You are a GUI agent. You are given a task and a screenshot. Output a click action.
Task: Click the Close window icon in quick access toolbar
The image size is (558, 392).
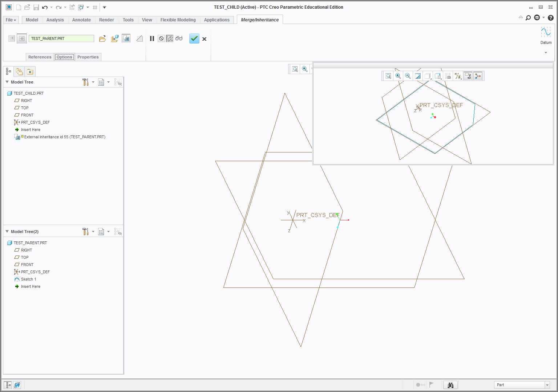(95, 7)
